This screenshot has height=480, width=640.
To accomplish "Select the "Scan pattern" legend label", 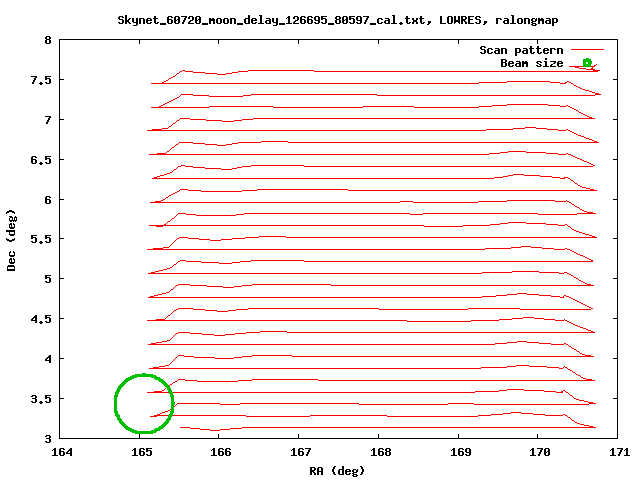I will point(521,50).
